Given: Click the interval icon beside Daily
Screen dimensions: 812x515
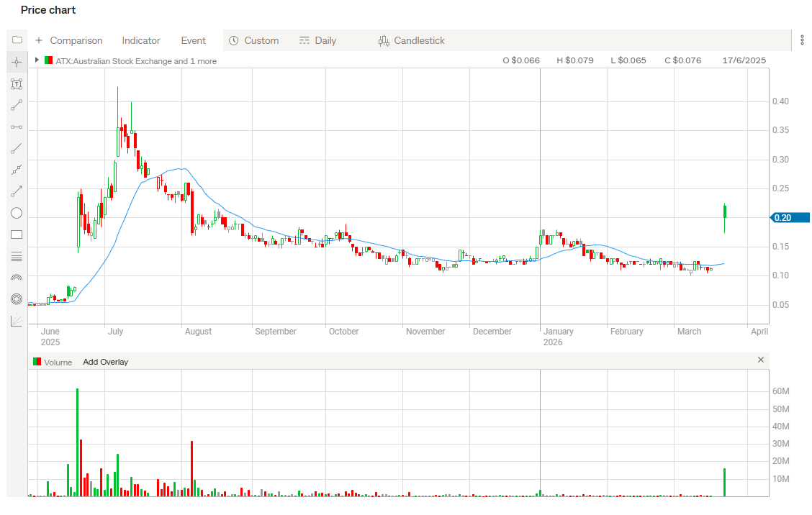Looking at the screenshot, I should (x=304, y=40).
